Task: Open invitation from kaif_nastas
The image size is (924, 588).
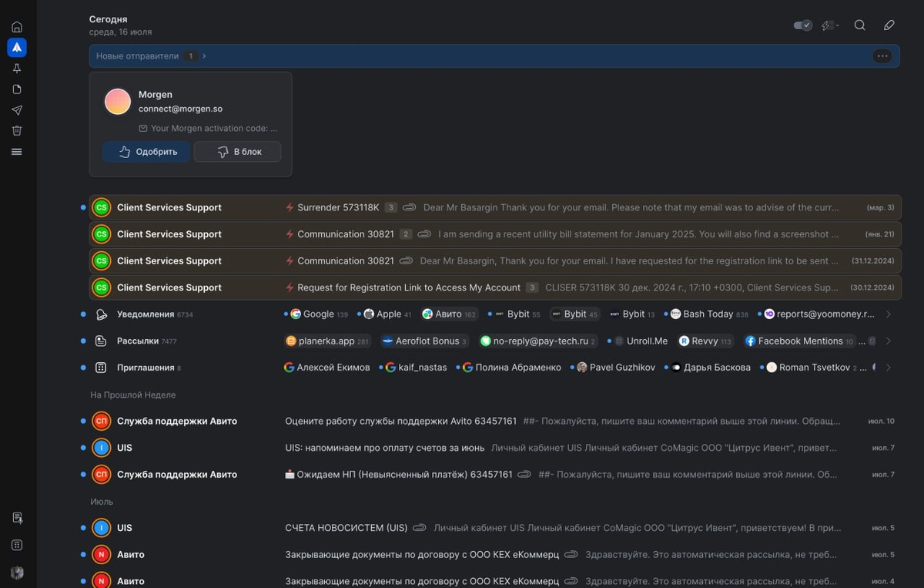Action: 416,368
